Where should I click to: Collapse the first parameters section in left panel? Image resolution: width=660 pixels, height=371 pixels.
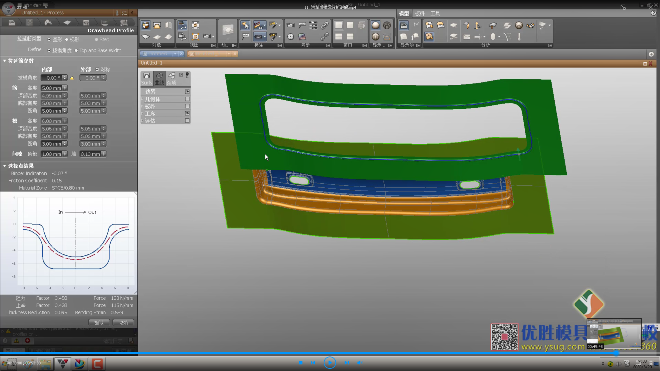tap(5, 61)
